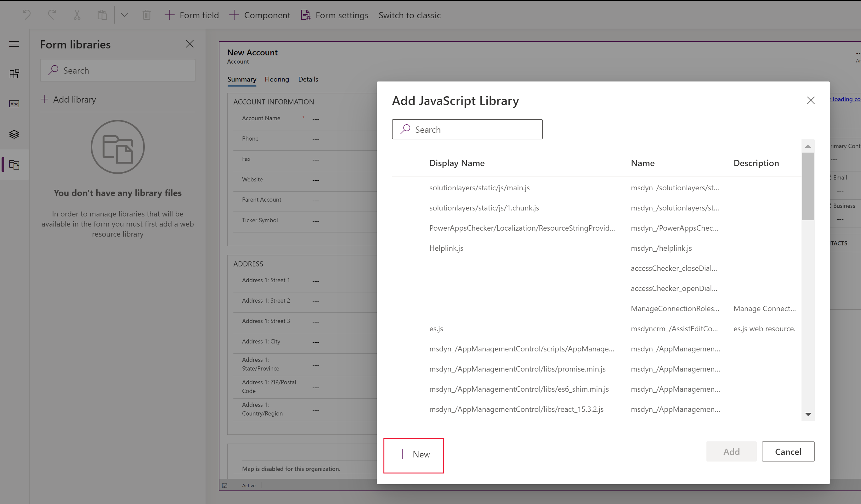This screenshot has height=504, width=861.
Task: Select the Summary tab on Account form
Action: [x=241, y=79]
